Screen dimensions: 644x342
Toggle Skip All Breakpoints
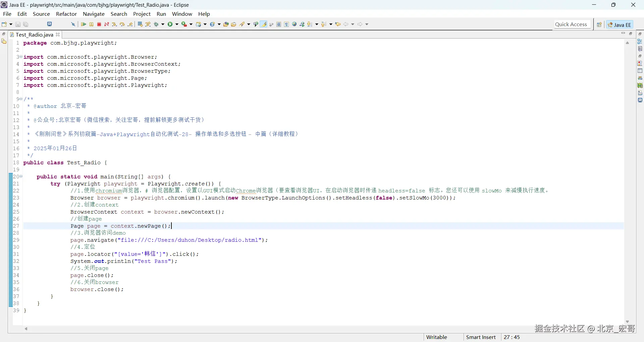coord(73,24)
